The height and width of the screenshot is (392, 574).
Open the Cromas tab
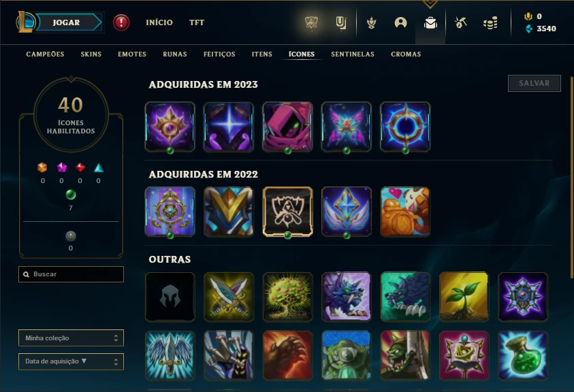[x=406, y=54]
